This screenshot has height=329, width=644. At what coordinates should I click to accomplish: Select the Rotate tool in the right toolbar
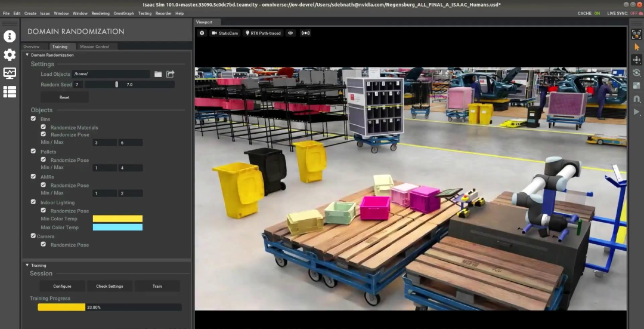click(x=636, y=73)
